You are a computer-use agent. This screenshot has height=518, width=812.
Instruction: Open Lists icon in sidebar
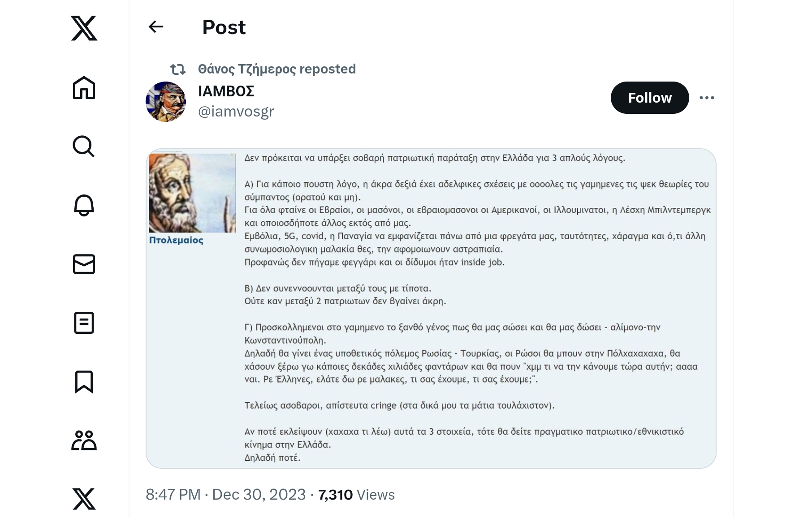(84, 323)
